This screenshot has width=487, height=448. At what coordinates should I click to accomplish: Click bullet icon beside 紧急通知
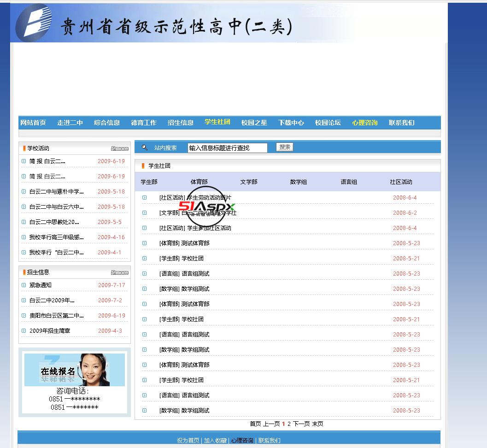point(24,285)
